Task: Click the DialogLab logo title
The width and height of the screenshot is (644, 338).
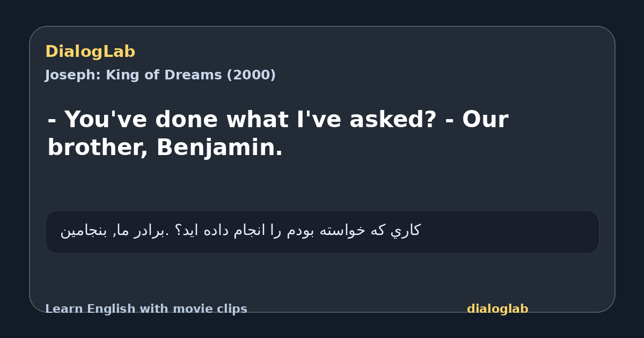Action: 90,52
